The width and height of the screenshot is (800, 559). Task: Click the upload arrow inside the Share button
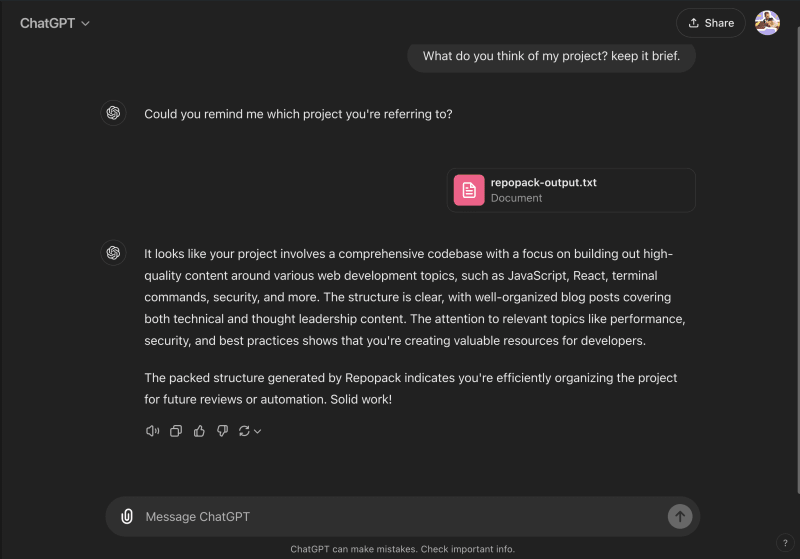tap(693, 23)
